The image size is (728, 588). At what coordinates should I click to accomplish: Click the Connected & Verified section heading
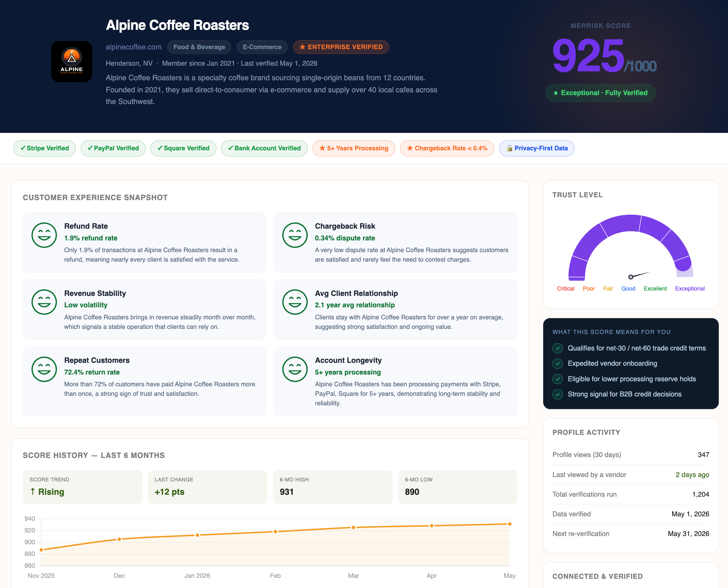[x=597, y=577]
